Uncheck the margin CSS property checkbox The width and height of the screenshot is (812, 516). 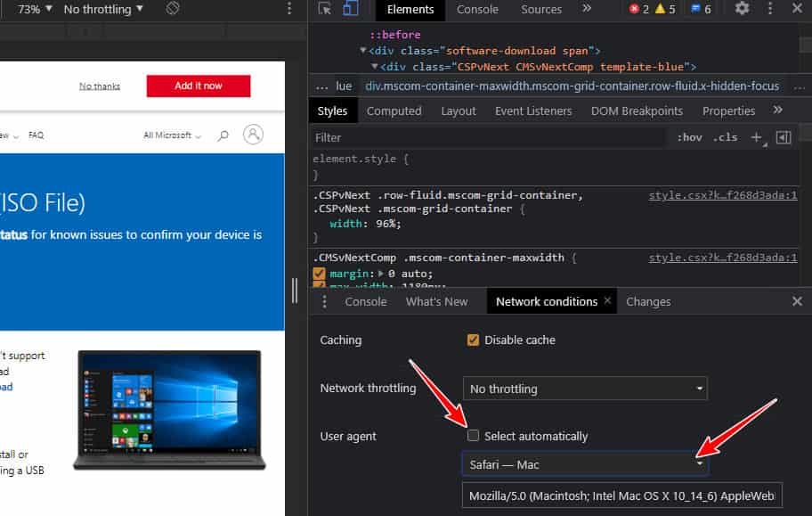click(x=319, y=274)
